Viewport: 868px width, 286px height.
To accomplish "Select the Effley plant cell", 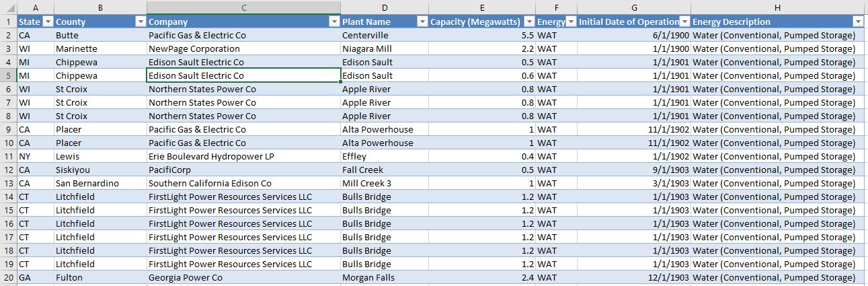I will [x=385, y=156].
